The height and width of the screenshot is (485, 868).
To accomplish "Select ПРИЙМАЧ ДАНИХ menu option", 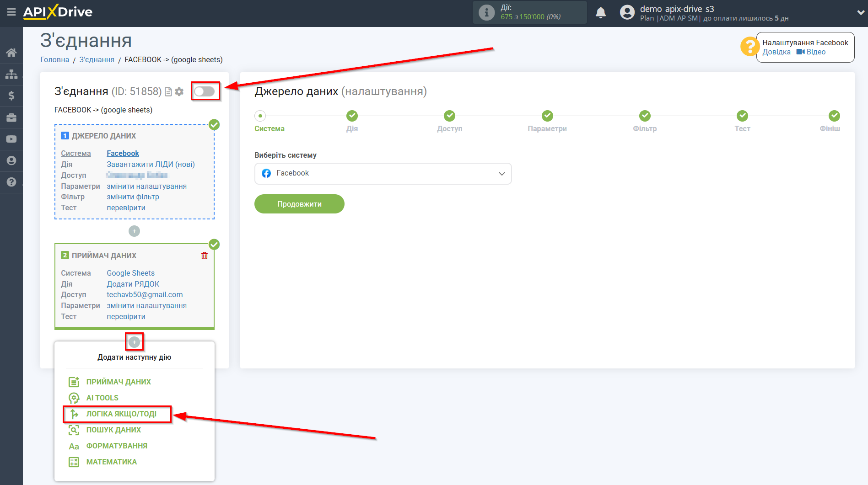I will pyautogui.click(x=110, y=382).
